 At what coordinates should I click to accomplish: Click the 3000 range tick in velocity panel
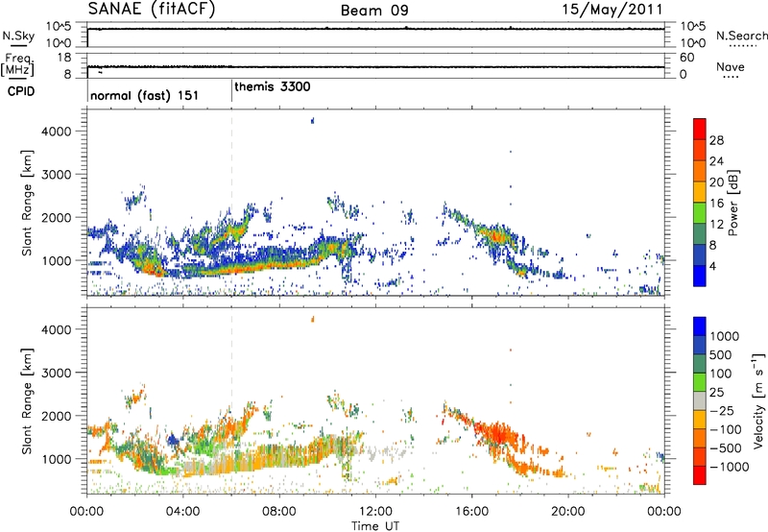(x=56, y=373)
